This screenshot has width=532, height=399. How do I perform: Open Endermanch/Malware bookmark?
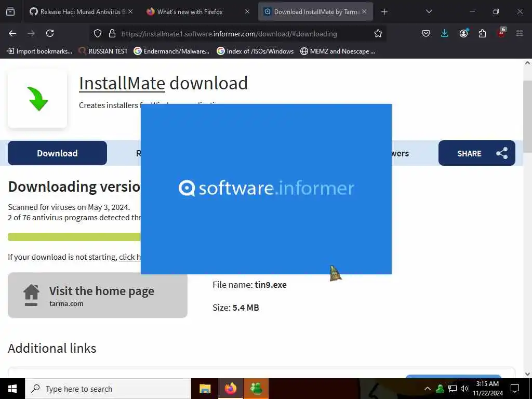[x=171, y=51]
